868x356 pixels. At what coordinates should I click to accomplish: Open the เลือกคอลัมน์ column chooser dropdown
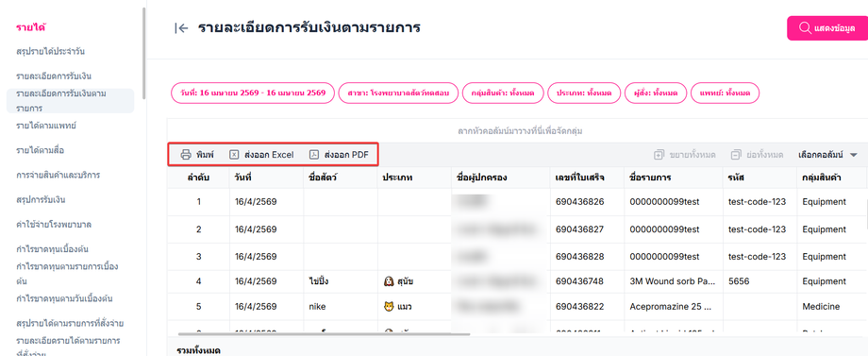tap(827, 155)
